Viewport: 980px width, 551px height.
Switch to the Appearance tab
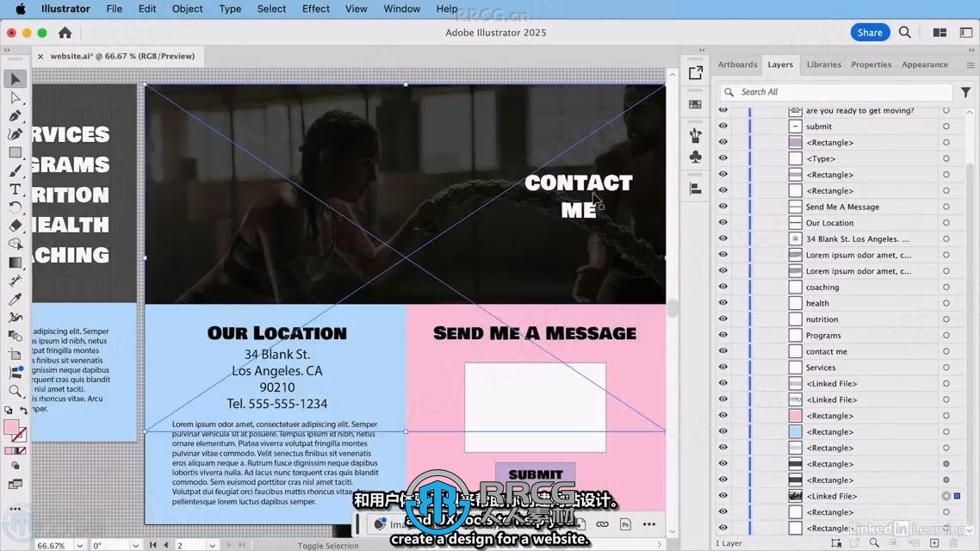tap(924, 65)
